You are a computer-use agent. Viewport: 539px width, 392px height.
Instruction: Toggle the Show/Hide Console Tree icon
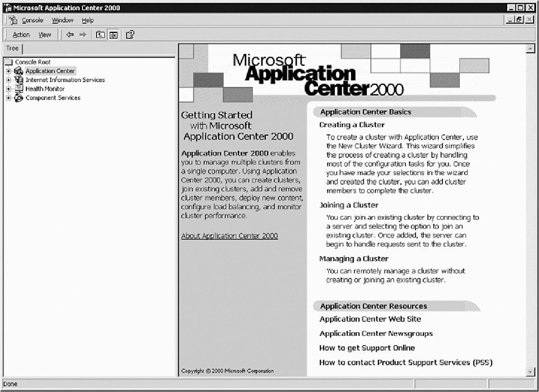(x=113, y=35)
